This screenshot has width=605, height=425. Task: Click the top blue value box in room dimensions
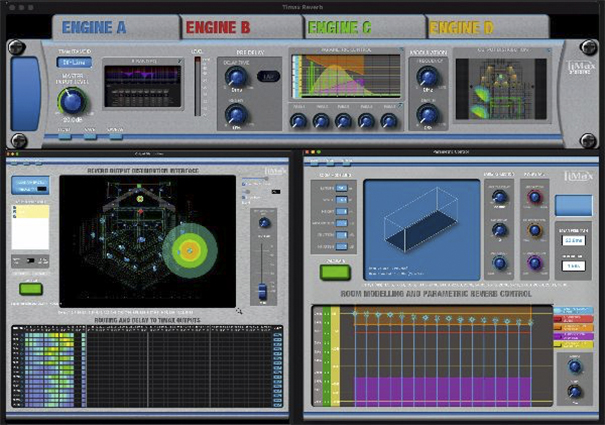[341, 186]
